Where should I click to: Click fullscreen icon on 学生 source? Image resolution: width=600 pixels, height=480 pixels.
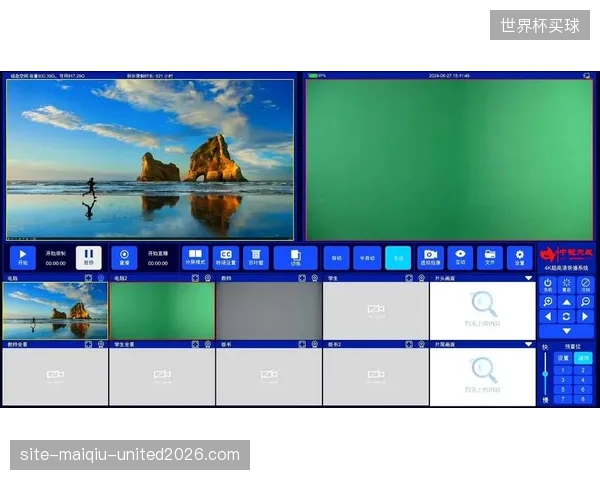(x=409, y=278)
